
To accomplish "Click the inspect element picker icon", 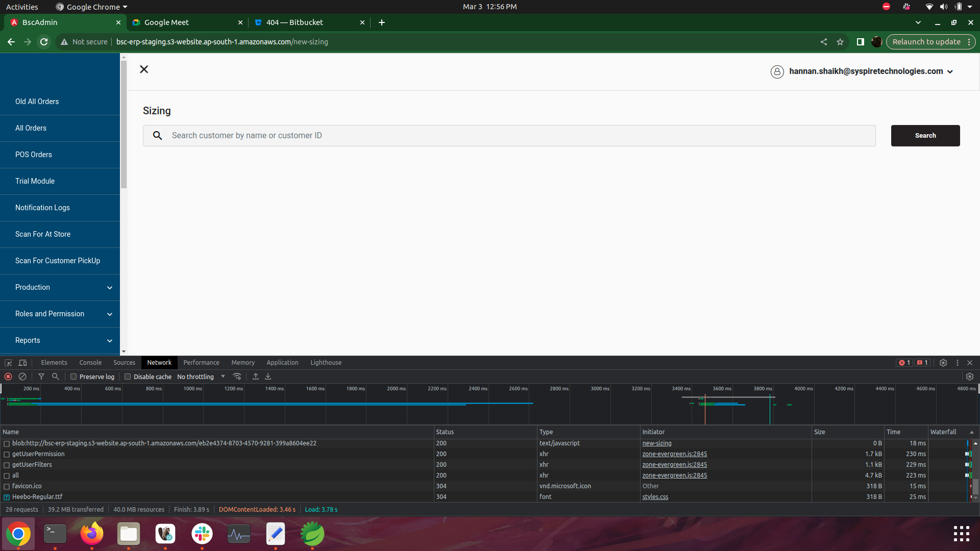I will (x=8, y=363).
